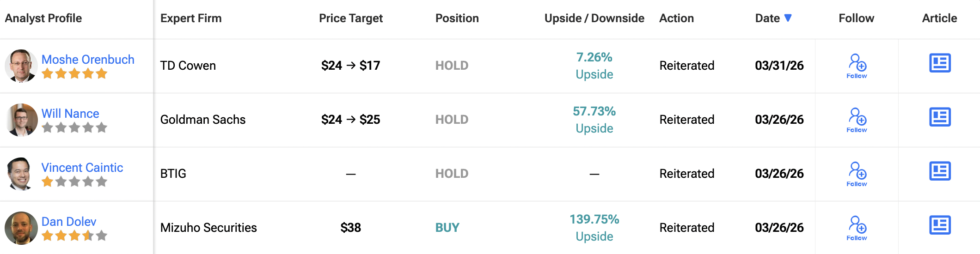
Task: Follow analyst Vincent Caintic
Action: click(857, 174)
